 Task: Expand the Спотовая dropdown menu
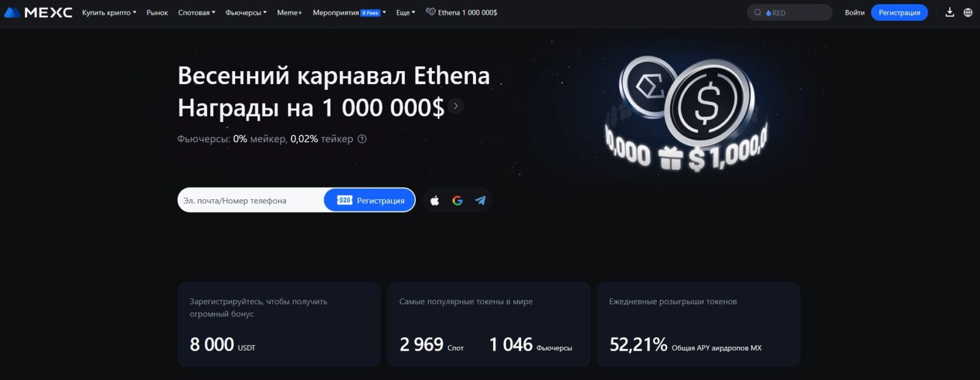point(197,12)
